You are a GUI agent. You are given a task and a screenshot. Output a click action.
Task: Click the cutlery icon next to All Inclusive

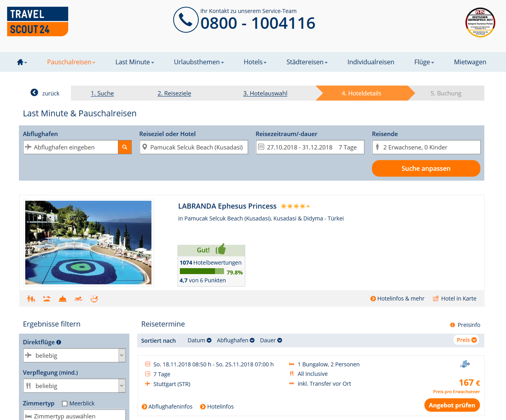pos(291,373)
